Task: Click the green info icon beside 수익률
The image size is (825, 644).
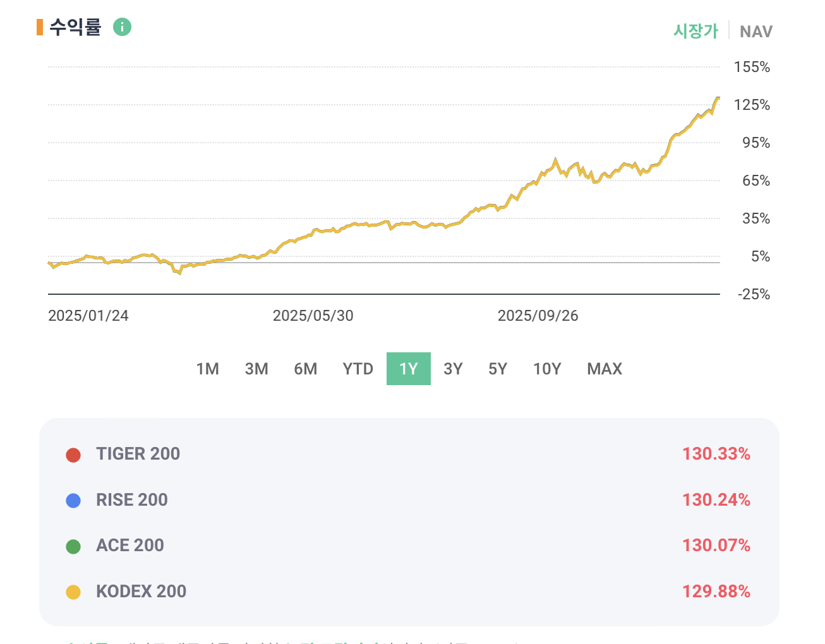Action: (122, 27)
